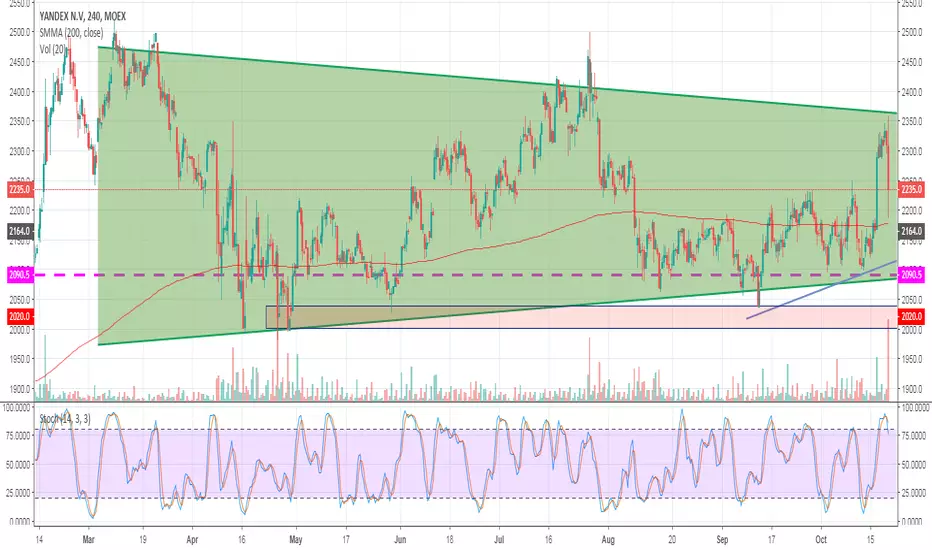Select the Vol (20) indicator label
This screenshot has width=932, height=550.
pyautogui.click(x=53, y=49)
